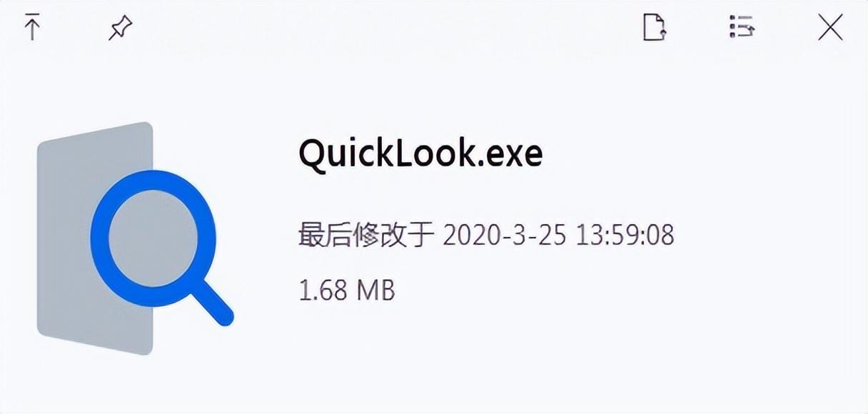Click the MB unit text
868x414 pixels.
[x=375, y=290]
